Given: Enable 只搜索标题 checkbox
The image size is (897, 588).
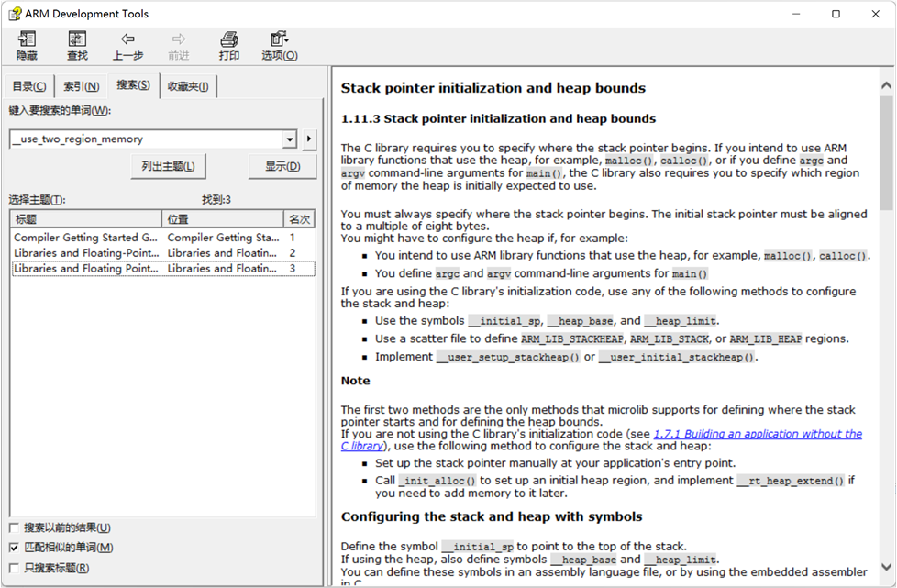Looking at the screenshot, I should click(x=14, y=568).
